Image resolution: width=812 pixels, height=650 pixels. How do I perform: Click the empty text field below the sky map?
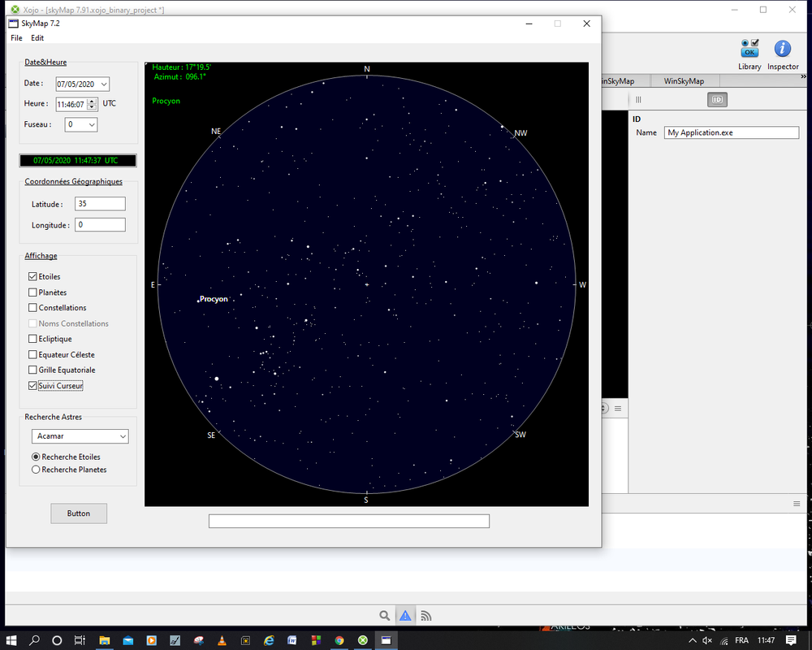coord(349,521)
